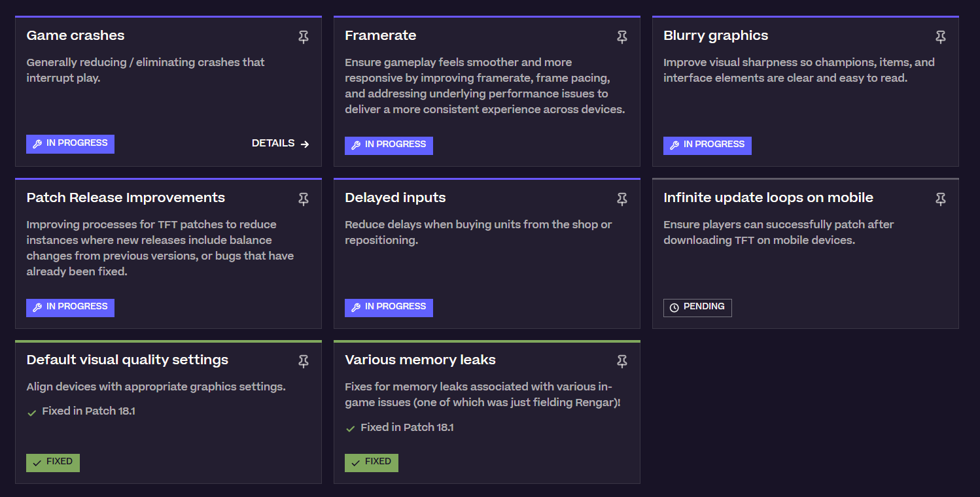Viewport: 980px width, 497px height.
Task: Click Fixed badge on Various memory leaks
Action: (372, 462)
